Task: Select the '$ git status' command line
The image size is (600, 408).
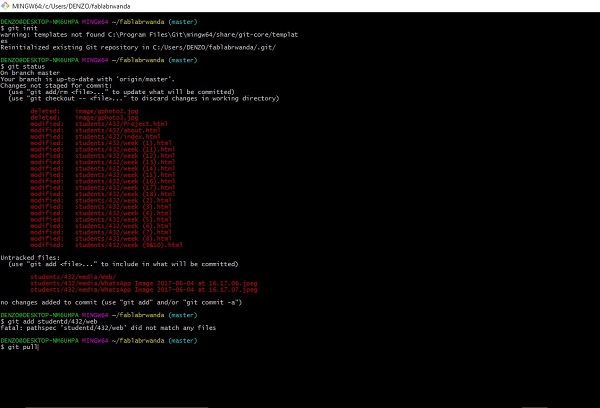Action: pyautogui.click(x=23, y=67)
